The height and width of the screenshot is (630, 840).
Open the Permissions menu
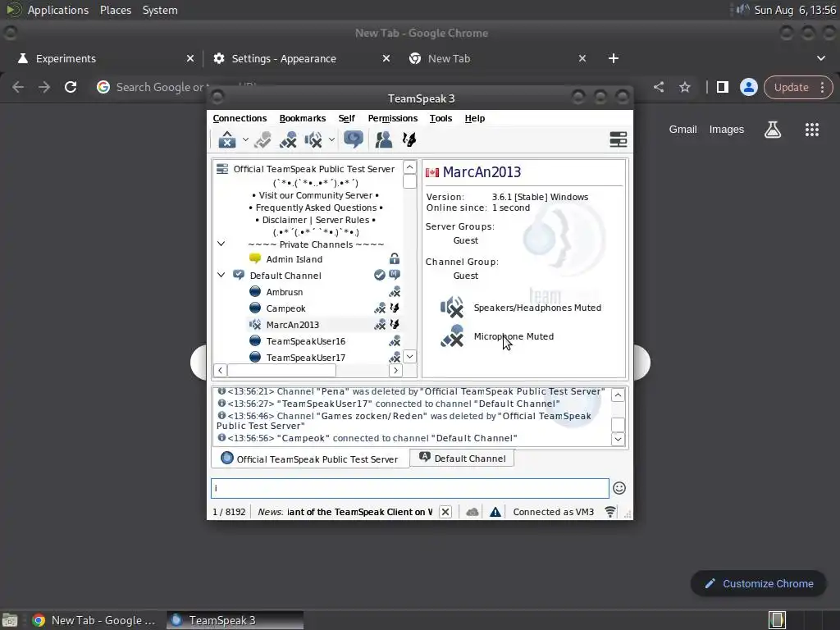[x=393, y=118]
